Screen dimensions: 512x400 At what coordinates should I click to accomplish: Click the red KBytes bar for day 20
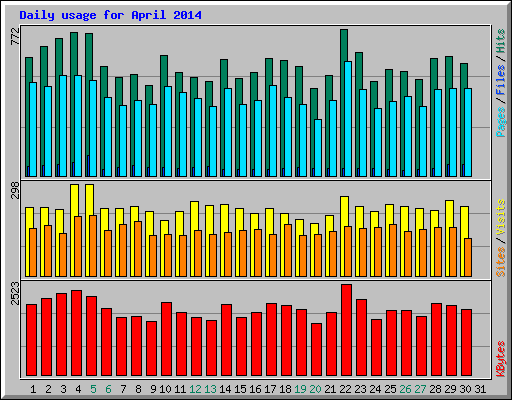316,349
